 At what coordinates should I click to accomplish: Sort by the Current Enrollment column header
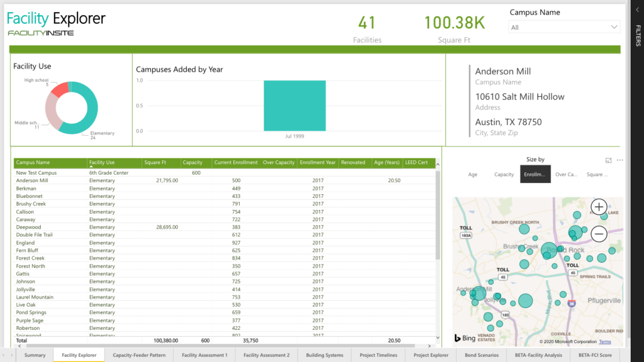tap(236, 162)
